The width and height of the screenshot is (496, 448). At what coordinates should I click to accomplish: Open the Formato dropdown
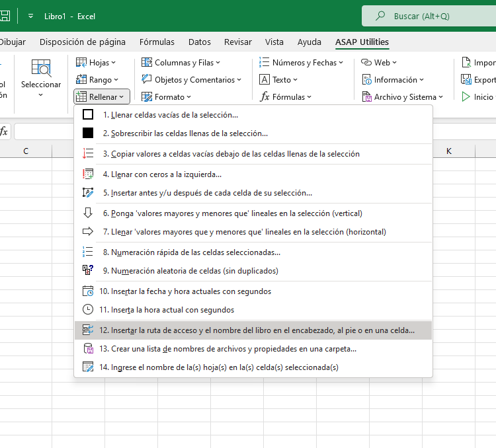point(166,96)
